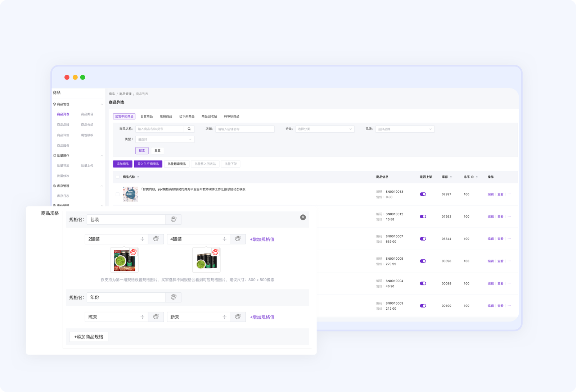Image resolution: width=576 pixels, height=392 pixels.
Task: Switch to the 已下架商品 tab
Action: (x=187, y=117)
